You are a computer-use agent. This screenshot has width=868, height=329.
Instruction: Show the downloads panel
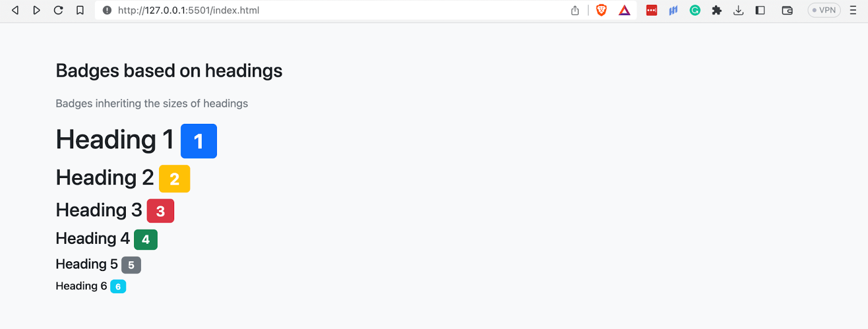pos(738,10)
